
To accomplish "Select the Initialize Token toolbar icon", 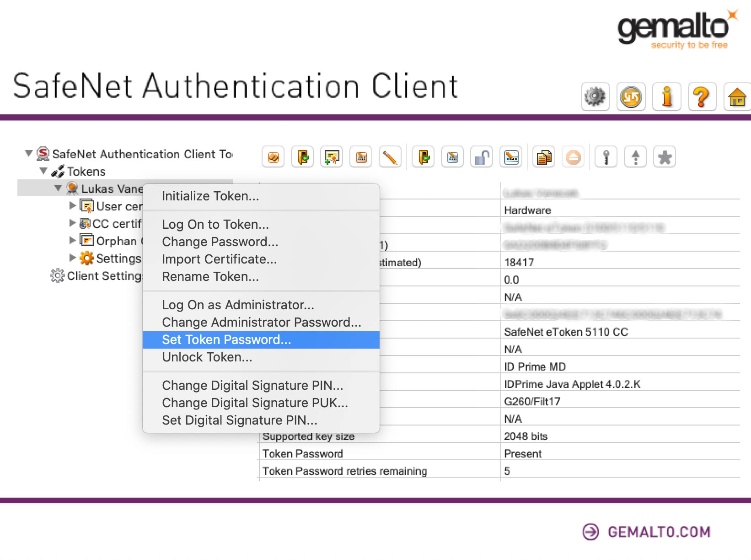I will point(273,156).
